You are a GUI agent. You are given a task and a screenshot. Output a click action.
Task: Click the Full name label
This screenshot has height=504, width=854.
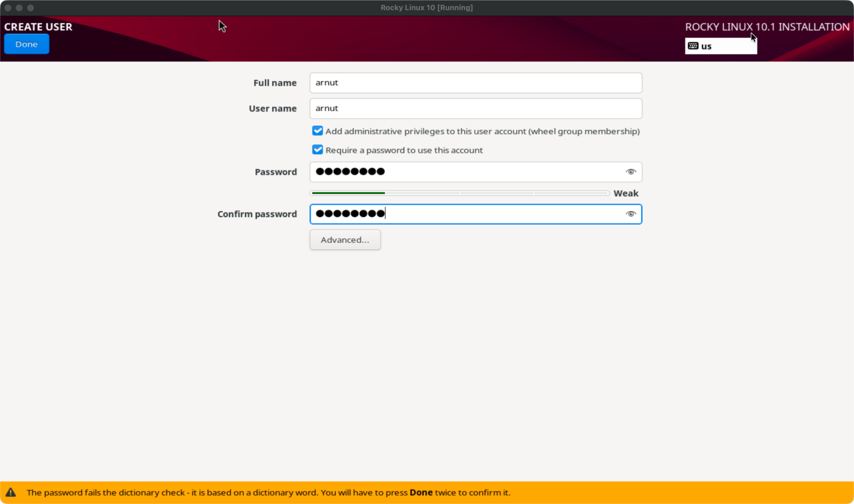pyautogui.click(x=275, y=83)
